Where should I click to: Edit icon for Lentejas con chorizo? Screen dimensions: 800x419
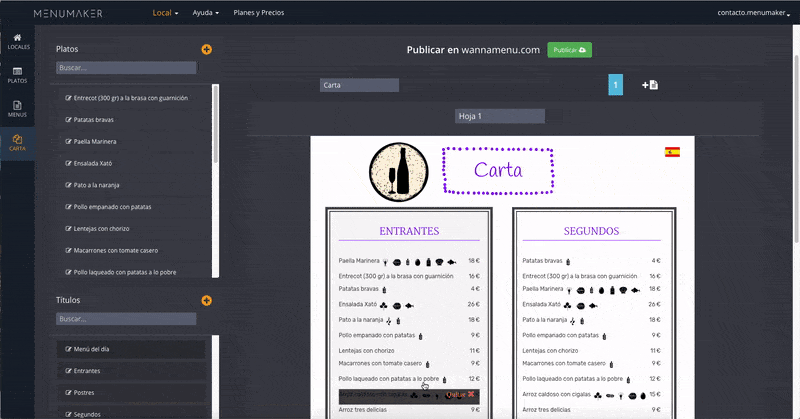coord(68,229)
